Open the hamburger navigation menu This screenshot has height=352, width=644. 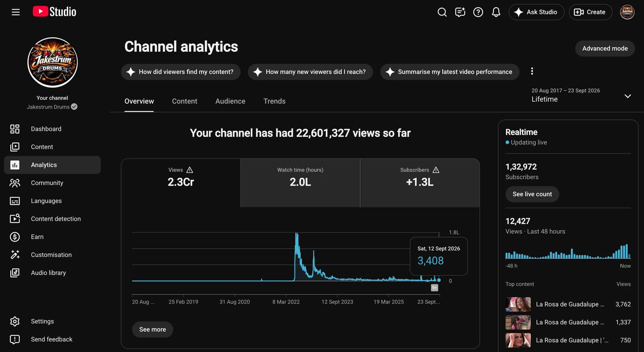(x=15, y=12)
